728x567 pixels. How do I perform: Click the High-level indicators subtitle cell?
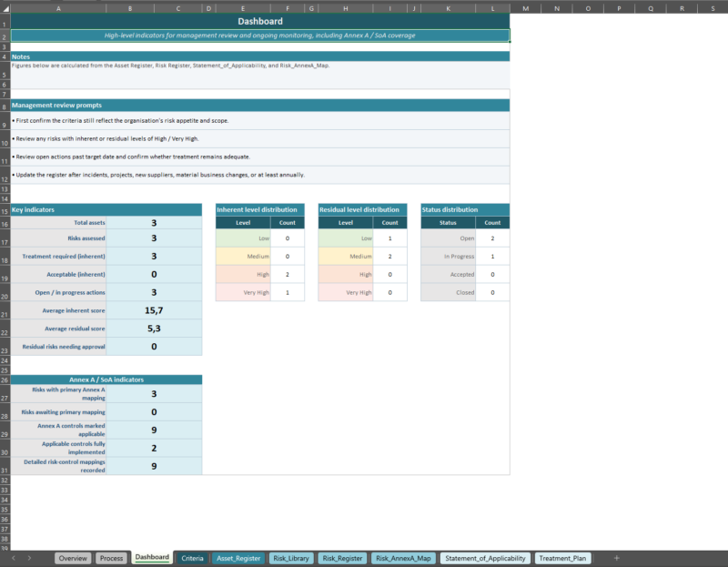click(260, 35)
